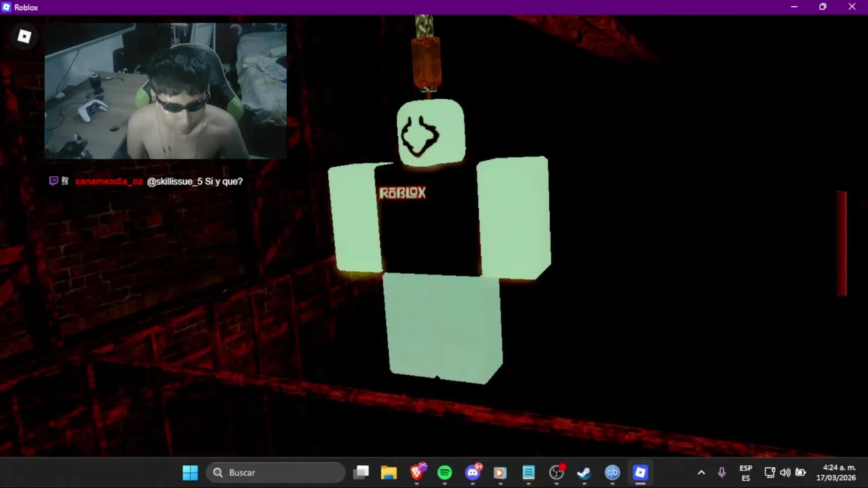Open qBittorrent from the taskbar
Viewport: 868px width, 488px height.
coord(612,472)
